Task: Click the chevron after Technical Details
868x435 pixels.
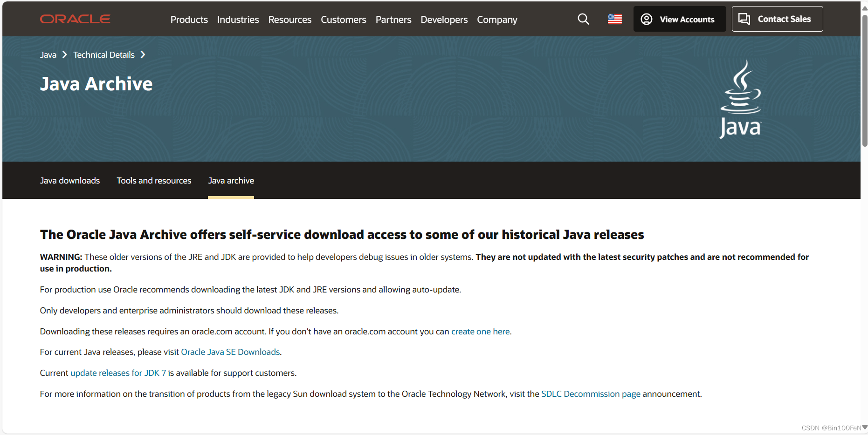Action: coord(143,55)
